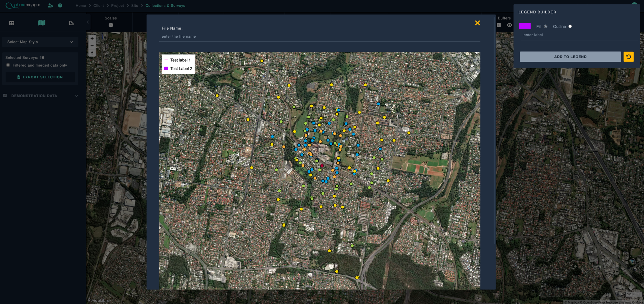Open the Select Map Style dropdown
This screenshot has height=304, width=644.
(x=40, y=42)
